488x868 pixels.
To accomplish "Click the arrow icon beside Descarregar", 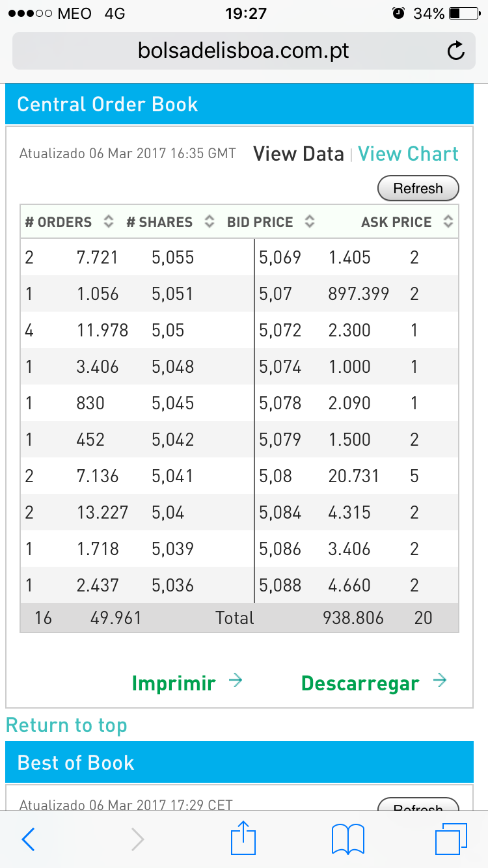I will click(x=440, y=681).
